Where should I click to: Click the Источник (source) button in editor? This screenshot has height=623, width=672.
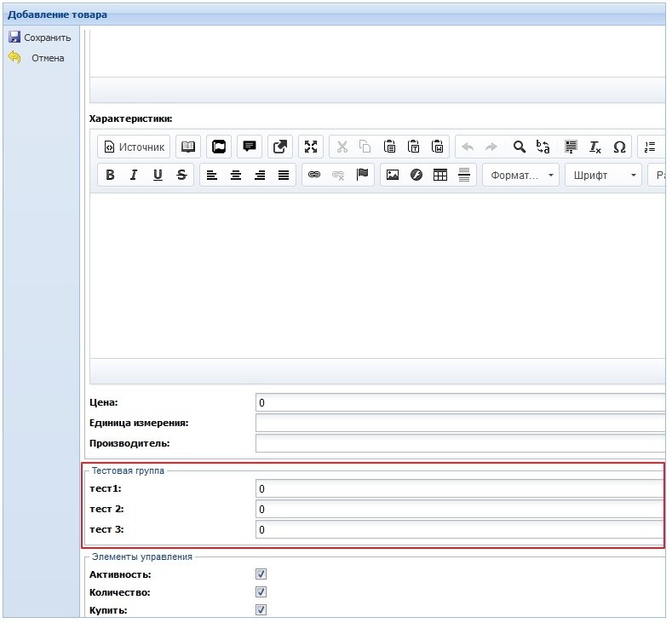[x=134, y=147]
